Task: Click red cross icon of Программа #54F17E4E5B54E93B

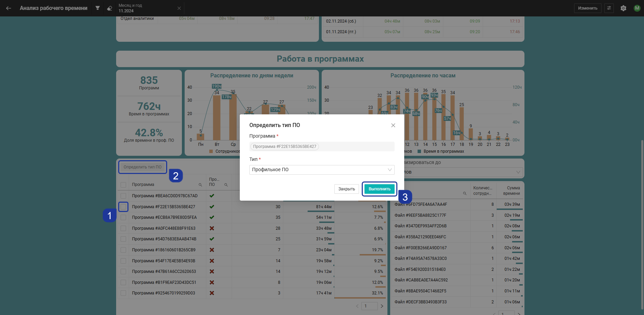Action: point(212,261)
